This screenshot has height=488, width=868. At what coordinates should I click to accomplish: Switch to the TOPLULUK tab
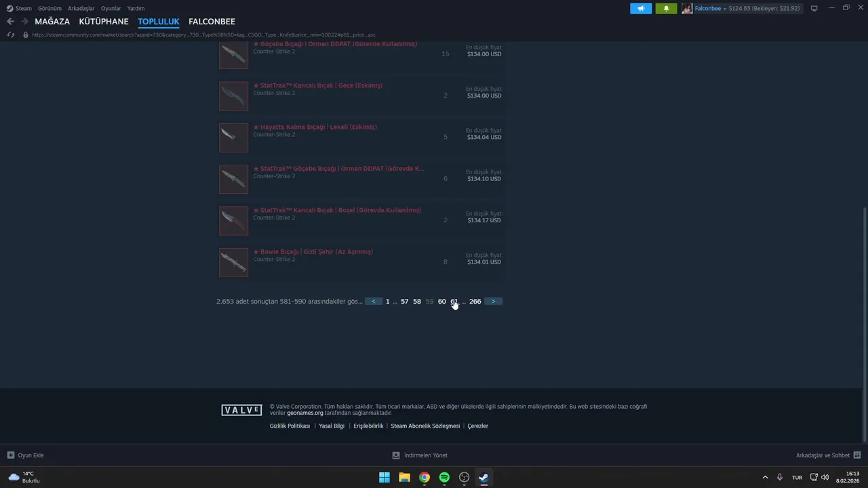pyautogui.click(x=159, y=22)
